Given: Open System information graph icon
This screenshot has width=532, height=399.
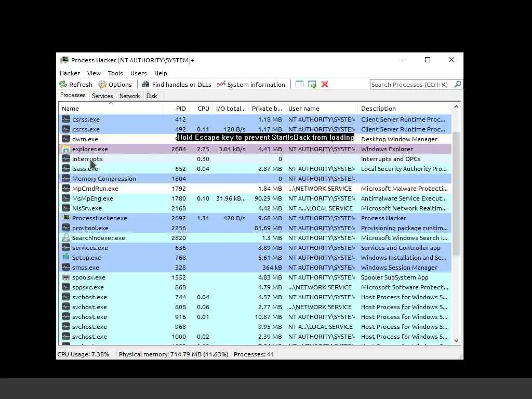Looking at the screenshot, I should (x=221, y=85).
